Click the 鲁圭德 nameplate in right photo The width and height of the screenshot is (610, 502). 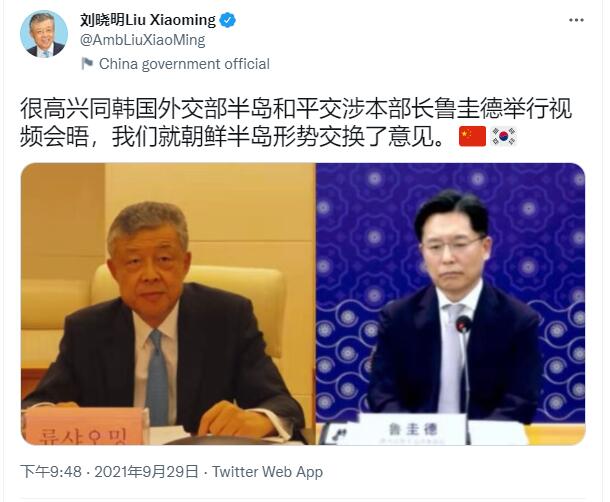point(413,429)
